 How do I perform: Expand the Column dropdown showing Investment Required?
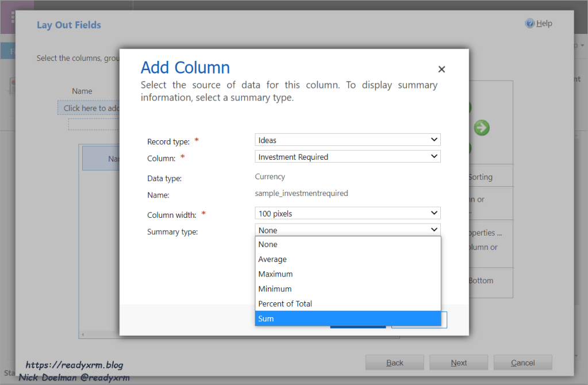click(347, 157)
